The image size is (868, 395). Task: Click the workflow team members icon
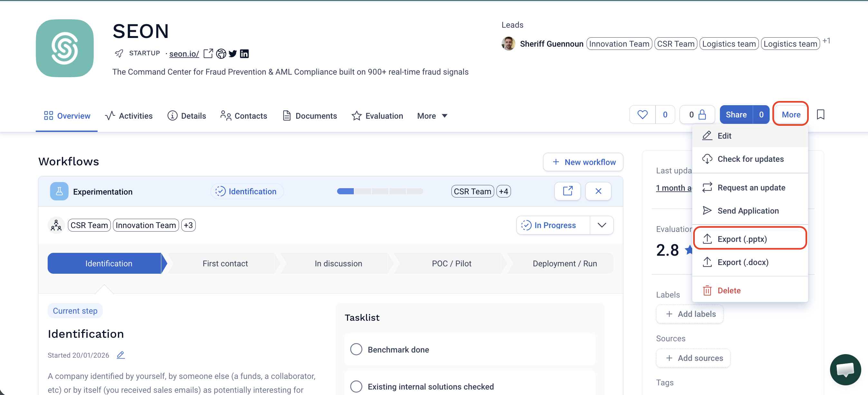point(56,225)
